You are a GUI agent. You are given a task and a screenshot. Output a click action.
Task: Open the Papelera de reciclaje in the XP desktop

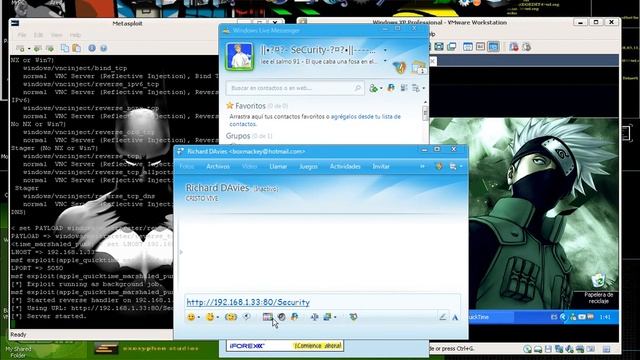click(598, 289)
